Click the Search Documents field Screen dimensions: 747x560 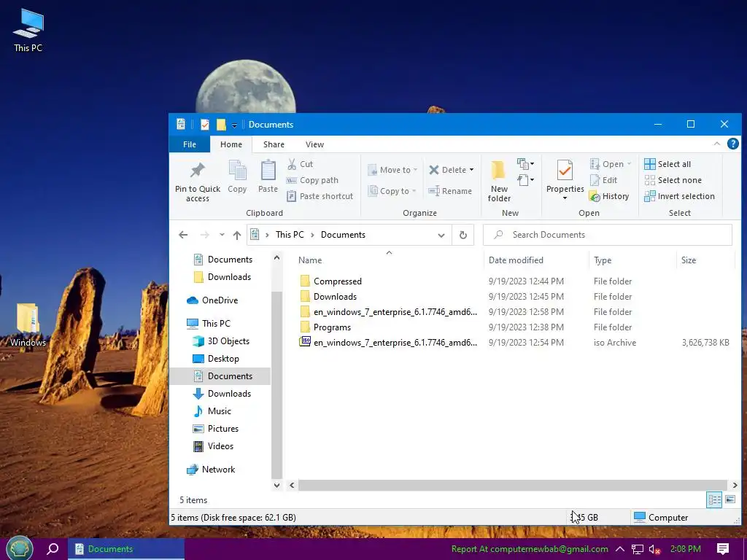point(608,235)
